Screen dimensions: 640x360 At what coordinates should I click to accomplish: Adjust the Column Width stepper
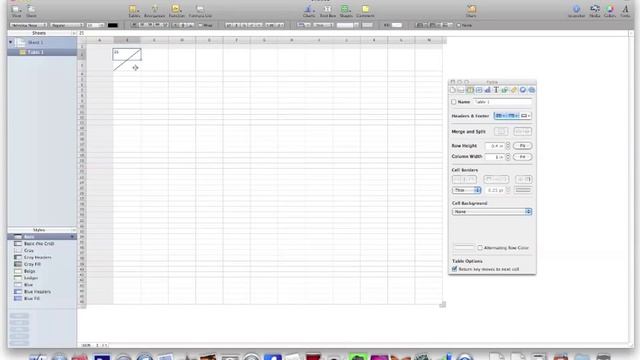click(508, 157)
